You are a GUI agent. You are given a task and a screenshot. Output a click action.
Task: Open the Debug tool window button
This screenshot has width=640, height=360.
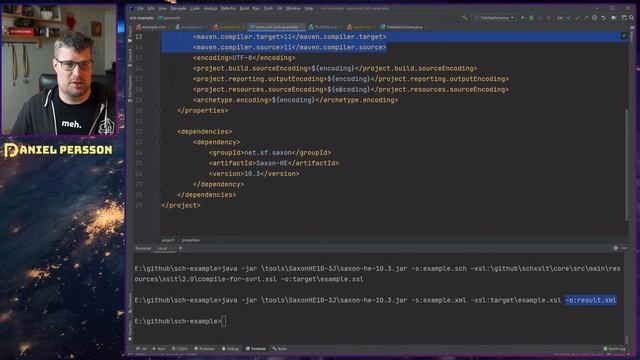point(230,349)
